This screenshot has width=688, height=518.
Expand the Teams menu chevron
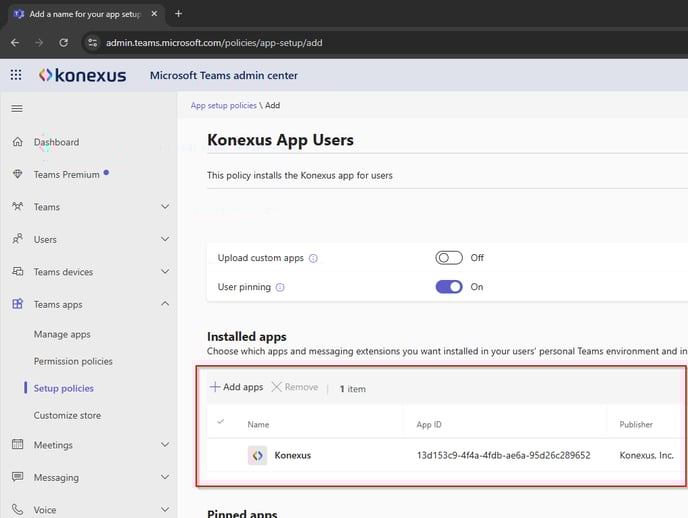click(165, 207)
